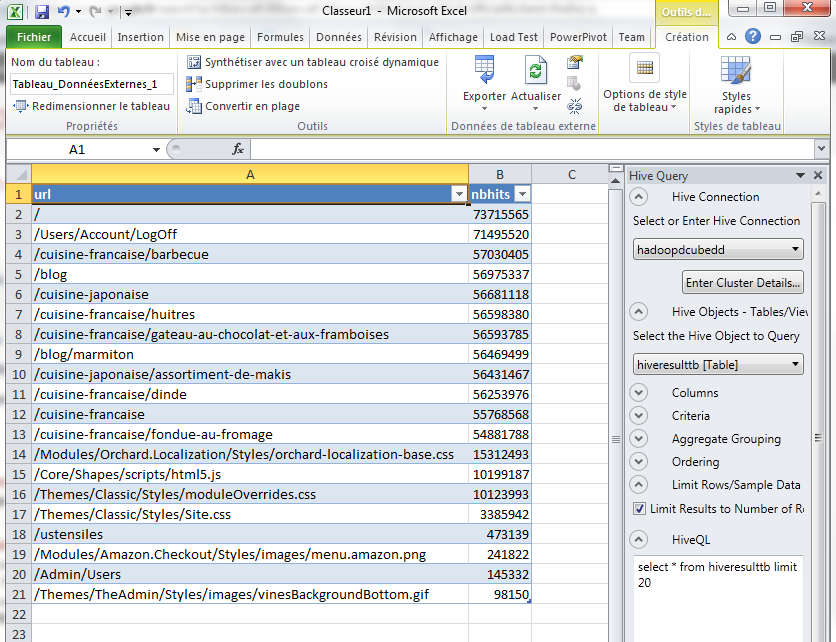Click the insert function fx icon
This screenshot has width=836, height=642.
click(x=238, y=149)
